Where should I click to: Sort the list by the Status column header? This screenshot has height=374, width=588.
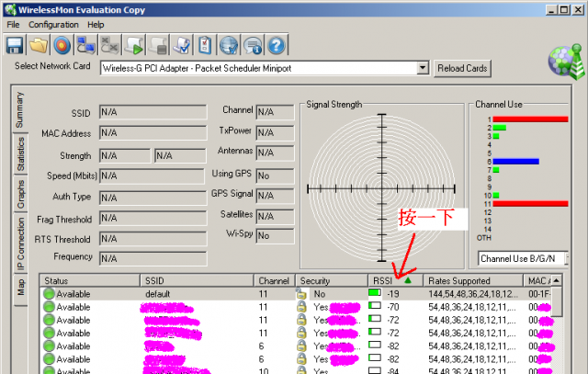pyautogui.click(x=89, y=280)
